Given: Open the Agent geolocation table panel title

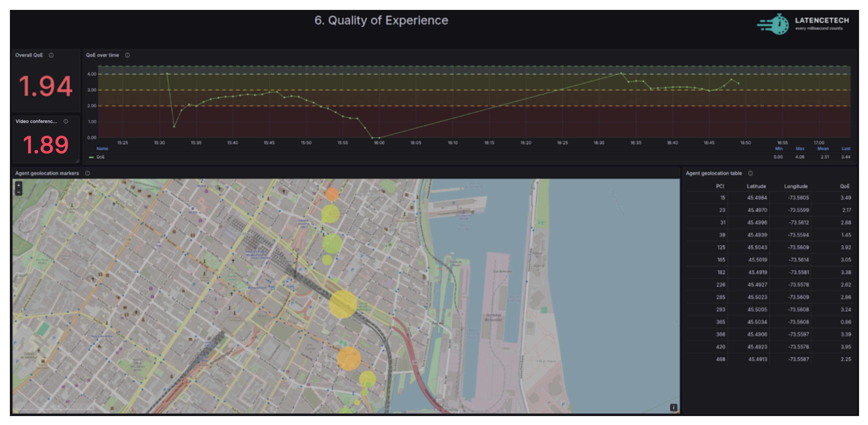Looking at the screenshot, I should [x=714, y=173].
